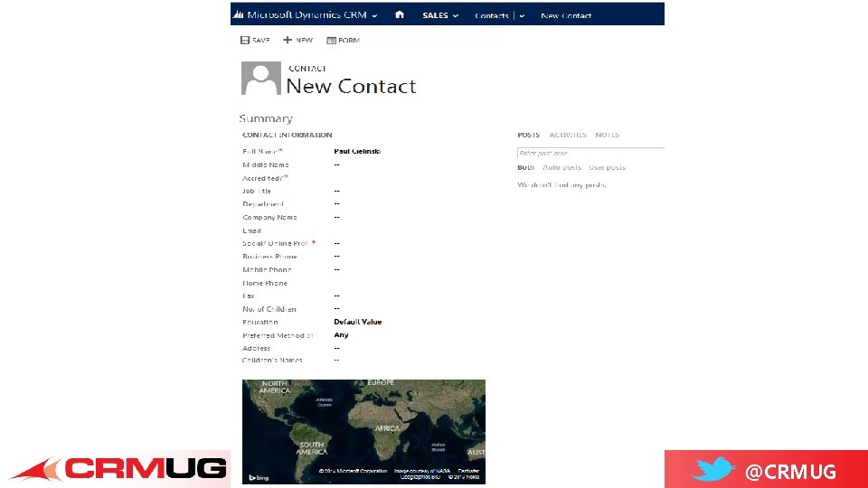Click the Business Phone field value
This screenshot has width=868, height=488.
point(336,256)
